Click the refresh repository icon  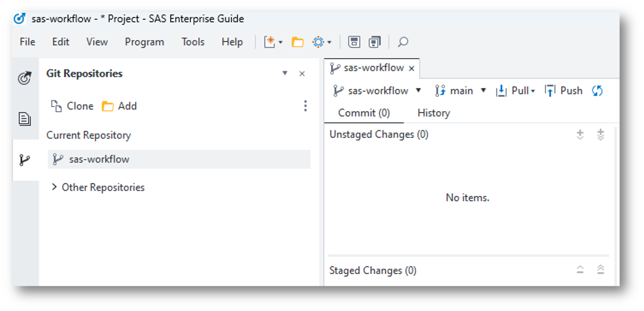coord(597,91)
